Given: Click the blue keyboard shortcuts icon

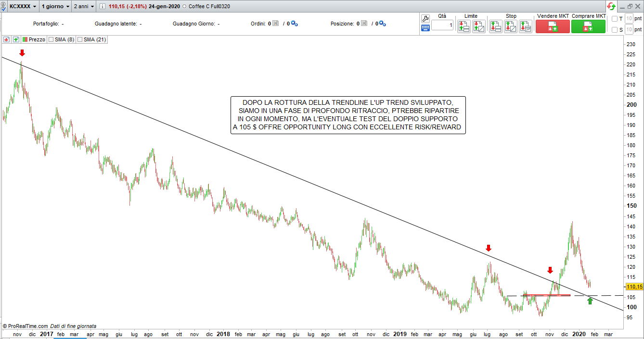Looking at the screenshot, I should point(425,28).
